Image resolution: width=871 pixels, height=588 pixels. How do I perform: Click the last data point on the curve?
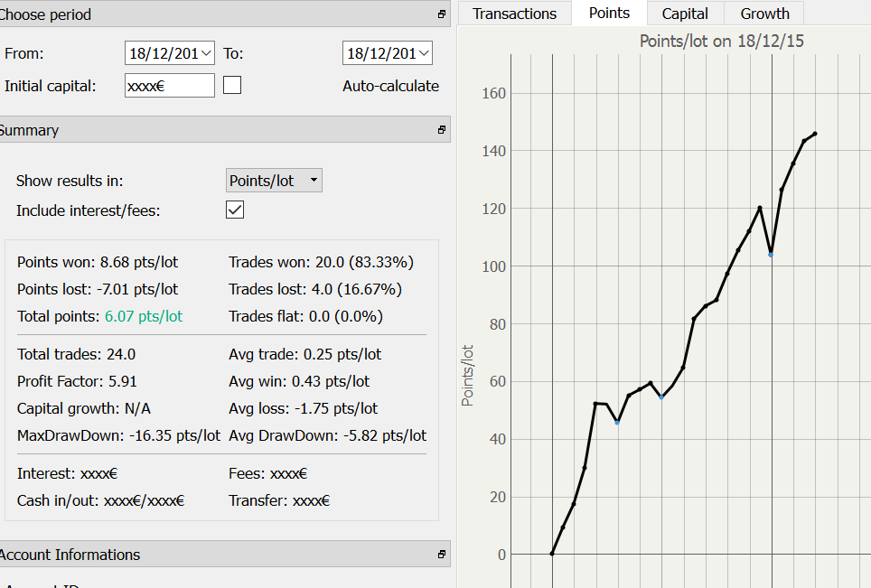815,134
